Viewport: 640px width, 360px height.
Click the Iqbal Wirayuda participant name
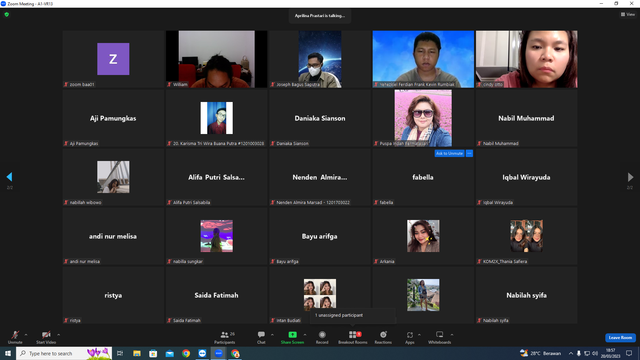(526, 177)
